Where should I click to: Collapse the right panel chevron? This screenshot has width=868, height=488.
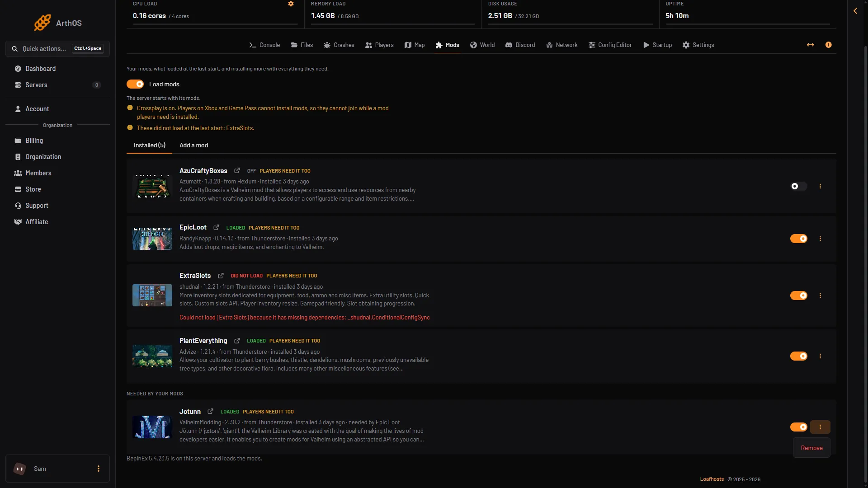[855, 11]
